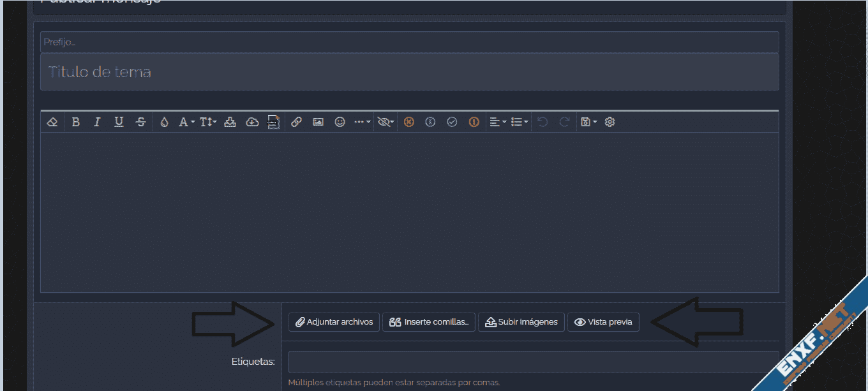Click the insert link chain icon
The image size is (868, 391).
296,122
